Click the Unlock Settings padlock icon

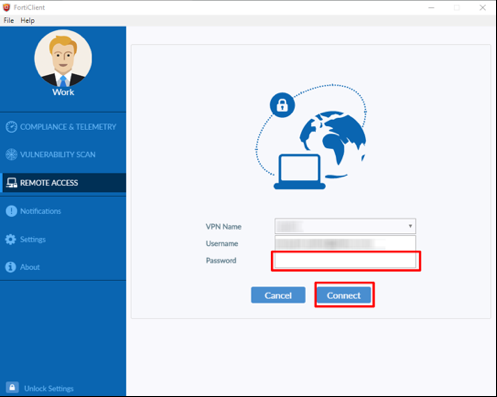[12, 388]
